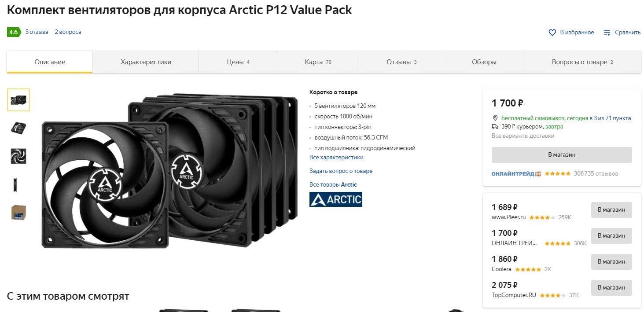The height and width of the screenshot is (312, 644).
Task: Click the ОНЛАЙНТРЕЙД store logo
Action: pos(516,174)
